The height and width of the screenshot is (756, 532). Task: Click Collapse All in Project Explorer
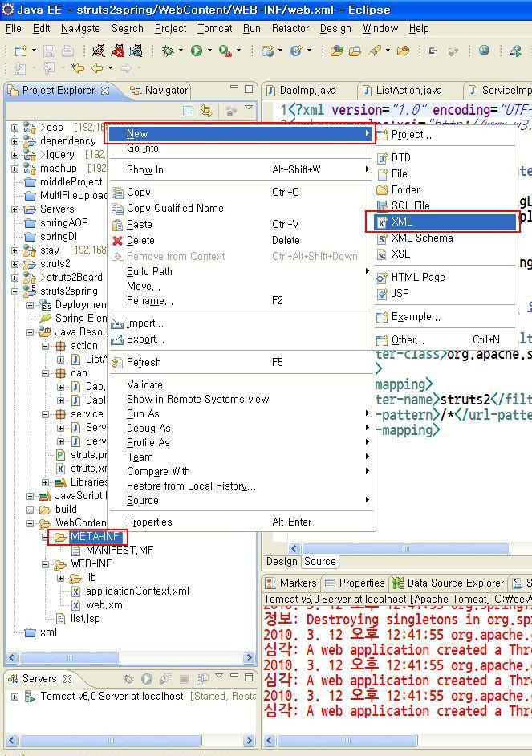[x=189, y=112]
